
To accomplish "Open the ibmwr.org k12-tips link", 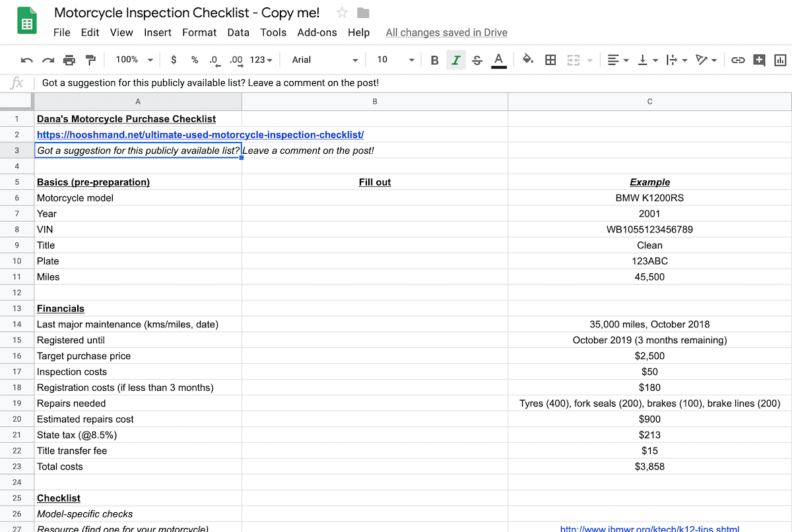I will 650,528.
